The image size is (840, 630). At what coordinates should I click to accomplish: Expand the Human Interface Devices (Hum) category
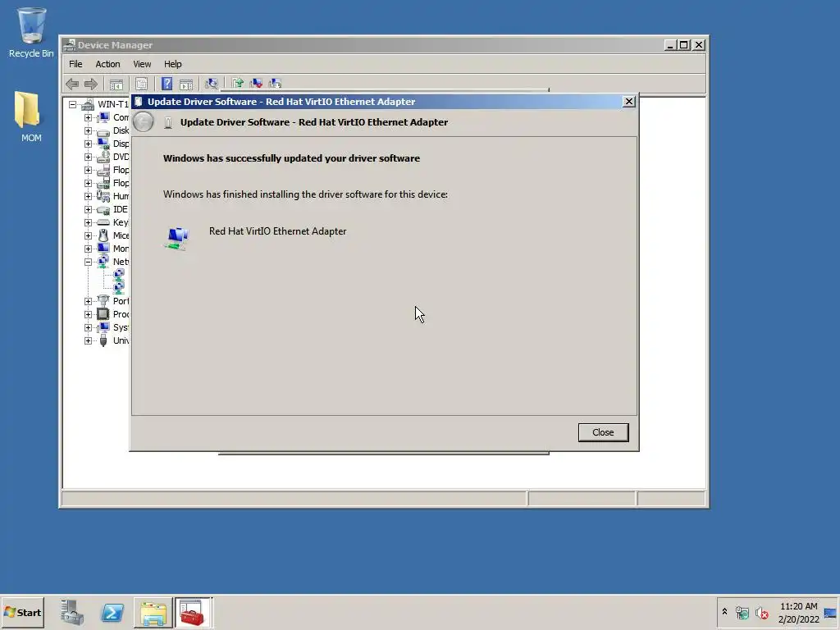coord(88,196)
